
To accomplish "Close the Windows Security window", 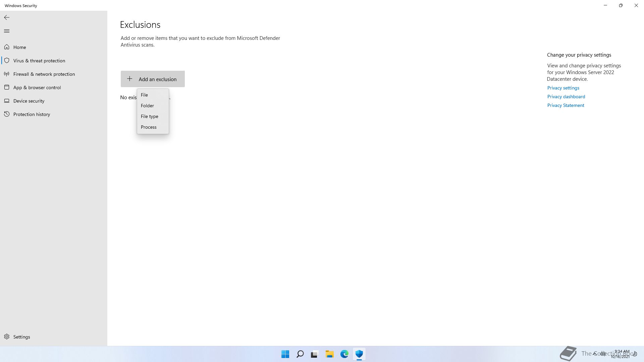I will point(636,5).
